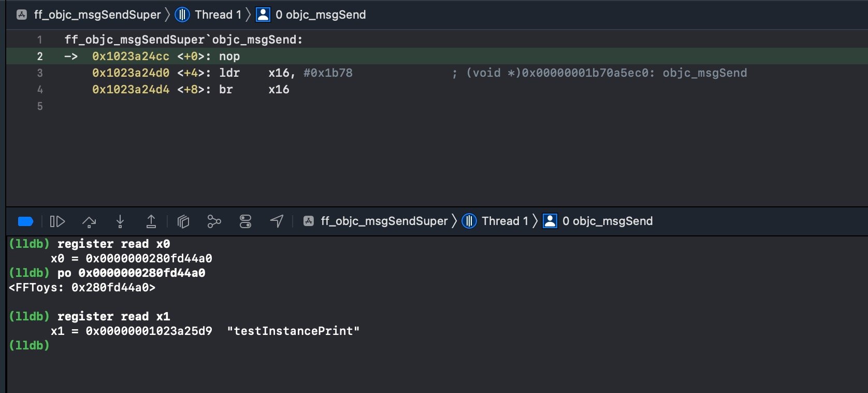Continue program execution in debug bar
The image size is (868, 393).
click(57, 222)
